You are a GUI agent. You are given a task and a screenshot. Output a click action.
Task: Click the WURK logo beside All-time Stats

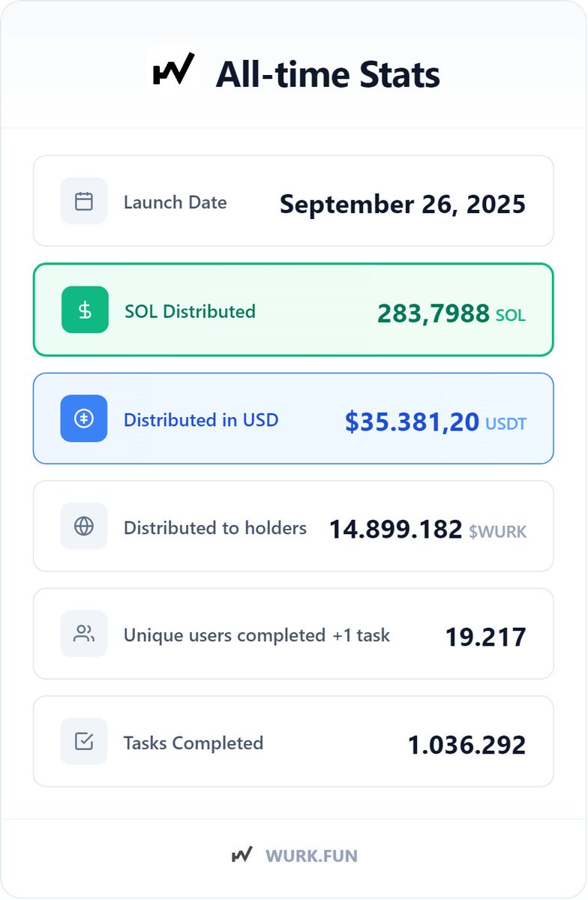pyautogui.click(x=173, y=70)
